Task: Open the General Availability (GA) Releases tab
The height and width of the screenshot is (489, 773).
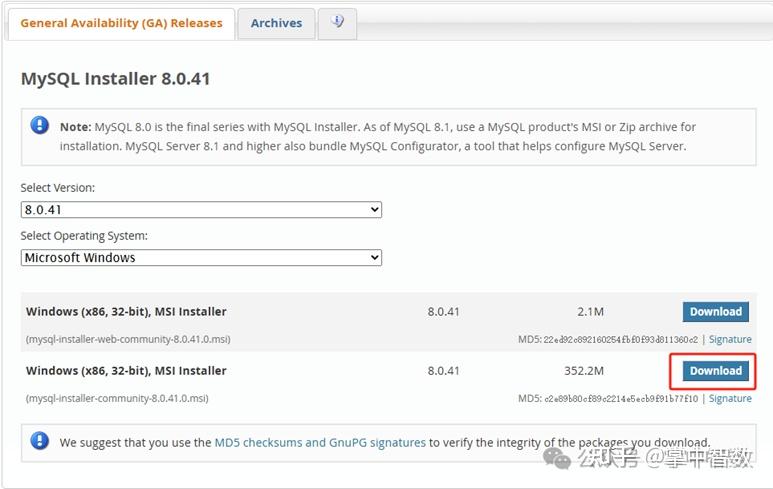Action: click(x=121, y=24)
